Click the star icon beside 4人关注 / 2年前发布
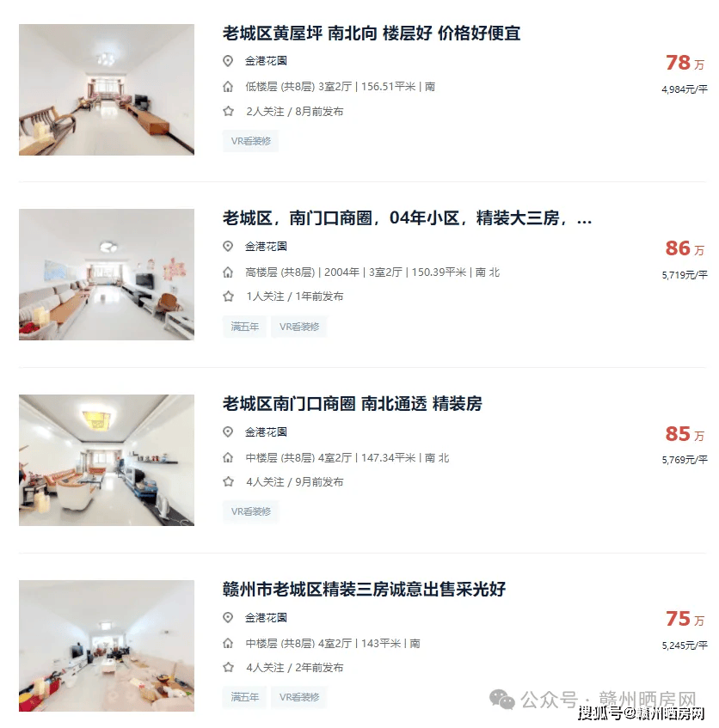Viewport: 719px width, 728px height. [x=228, y=667]
